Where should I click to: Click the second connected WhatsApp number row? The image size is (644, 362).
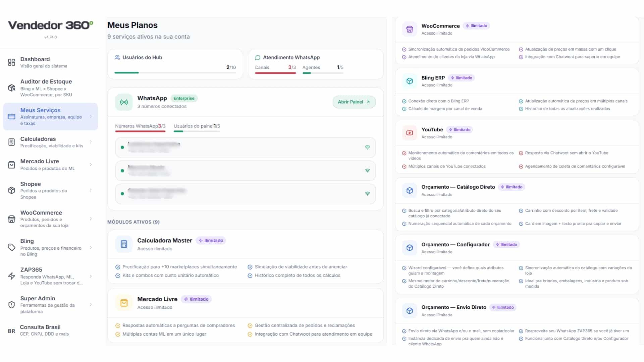pyautogui.click(x=246, y=171)
